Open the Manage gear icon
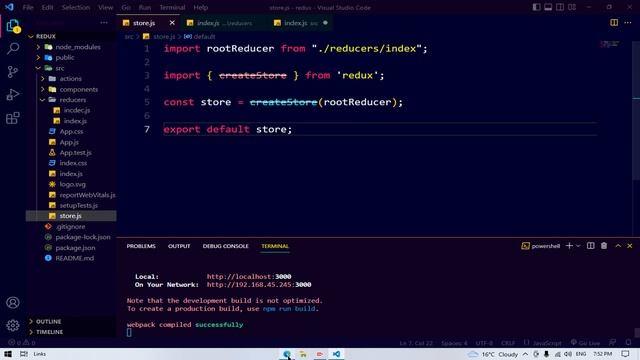The width and height of the screenshot is (640, 360). 13,325
